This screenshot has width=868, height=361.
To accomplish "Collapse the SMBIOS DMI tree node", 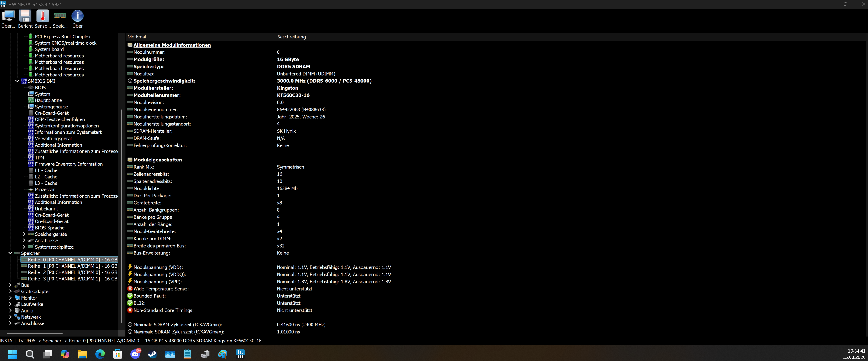I will click(x=17, y=81).
